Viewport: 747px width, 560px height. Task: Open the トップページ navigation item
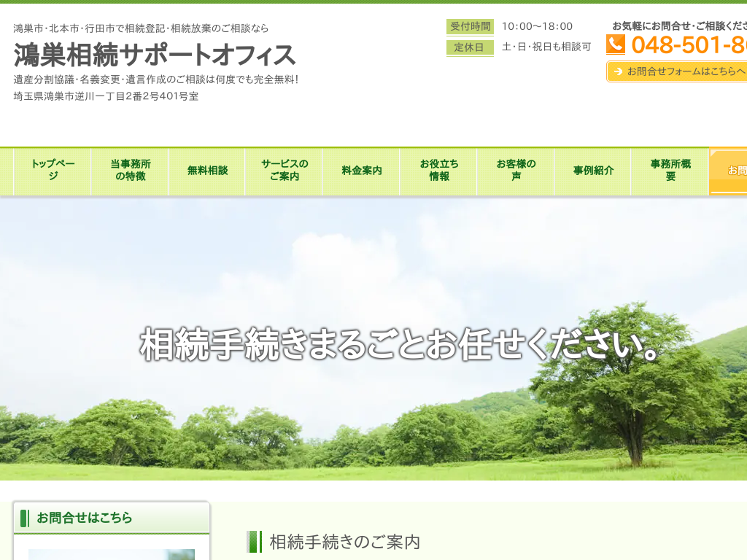coord(53,171)
